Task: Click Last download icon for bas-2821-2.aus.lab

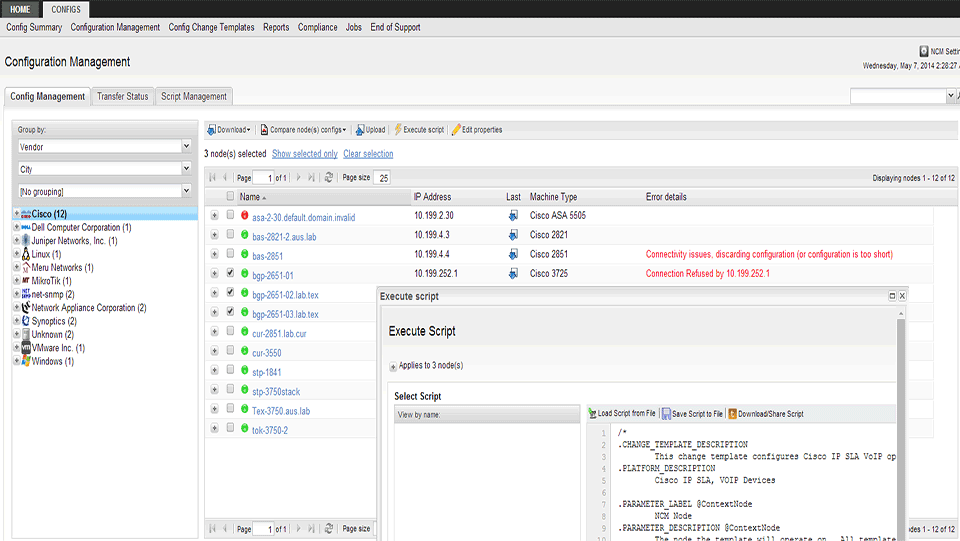Action: pos(513,235)
